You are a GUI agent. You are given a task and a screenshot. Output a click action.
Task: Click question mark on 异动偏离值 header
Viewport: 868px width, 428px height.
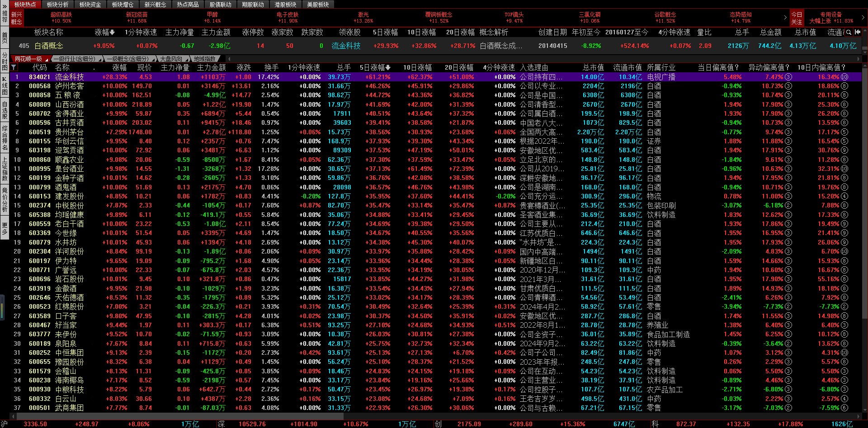[x=787, y=68]
